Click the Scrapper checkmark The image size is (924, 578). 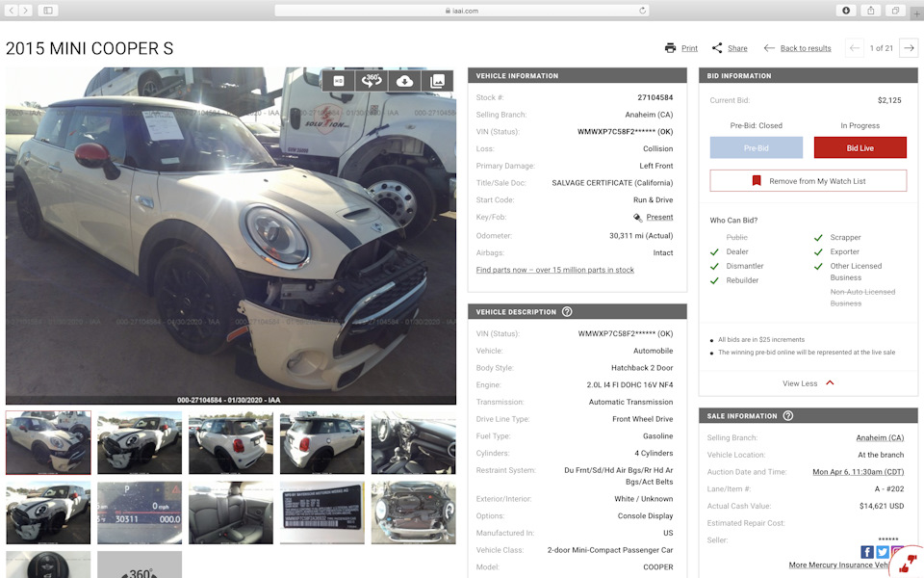pyautogui.click(x=818, y=238)
